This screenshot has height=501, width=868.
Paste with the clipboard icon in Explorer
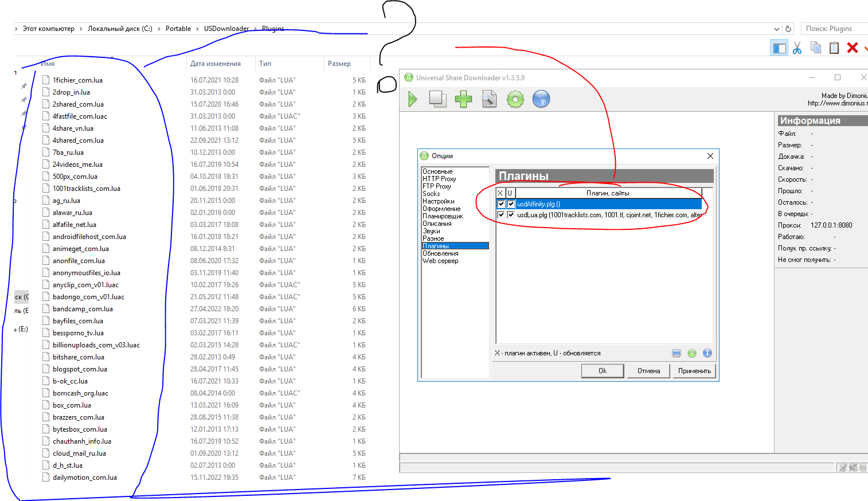click(834, 48)
